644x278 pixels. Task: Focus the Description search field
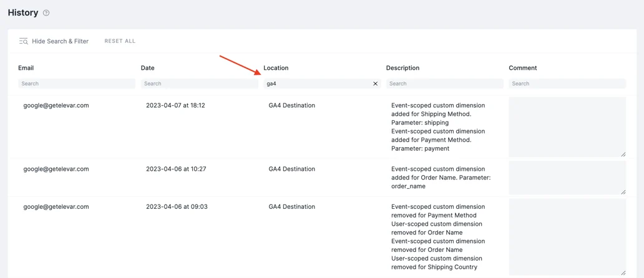444,84
